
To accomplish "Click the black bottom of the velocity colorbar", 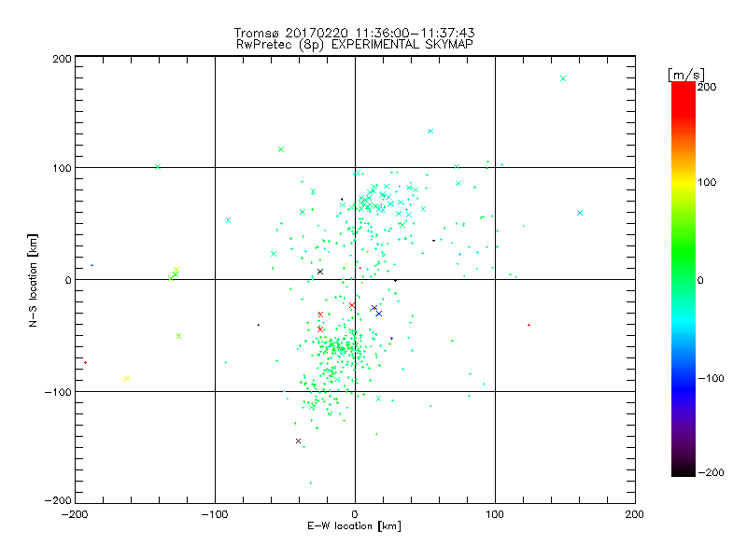I will [x=684, y=469].
